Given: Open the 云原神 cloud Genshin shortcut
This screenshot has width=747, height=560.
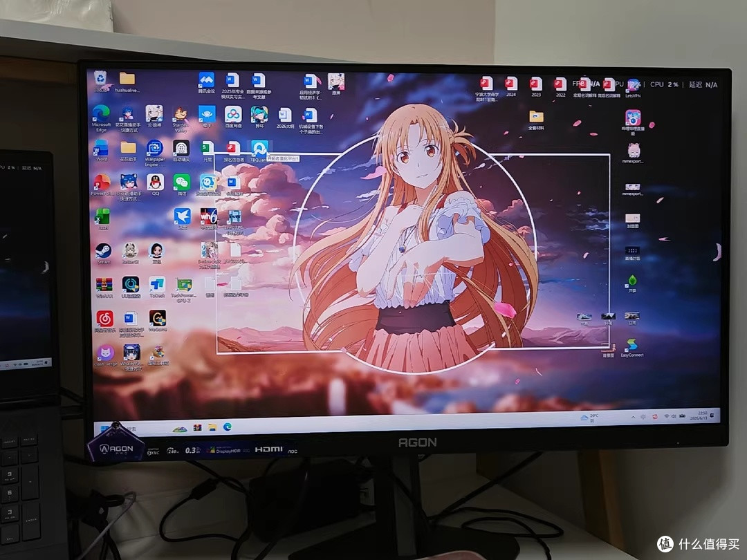Looking at the screenshot, I should (154, 117).
